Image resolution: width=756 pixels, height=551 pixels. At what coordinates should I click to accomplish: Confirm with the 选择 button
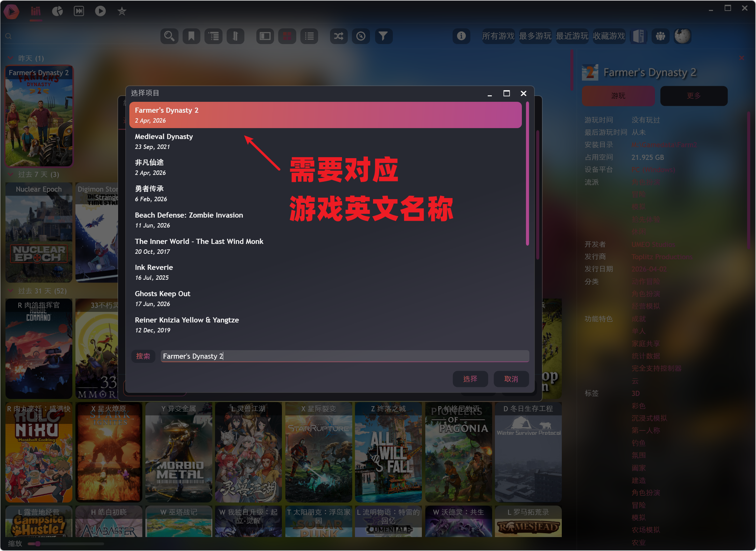coord(470,379)
